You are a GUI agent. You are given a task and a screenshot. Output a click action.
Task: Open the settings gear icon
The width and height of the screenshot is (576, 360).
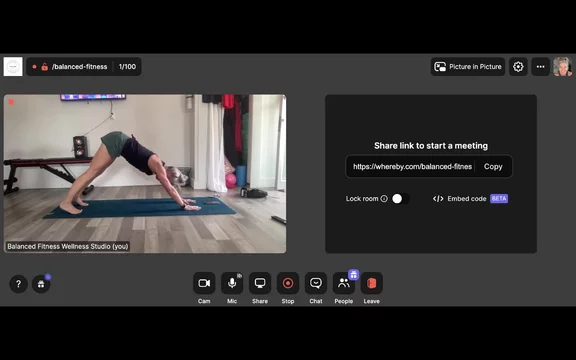[518, 66]
